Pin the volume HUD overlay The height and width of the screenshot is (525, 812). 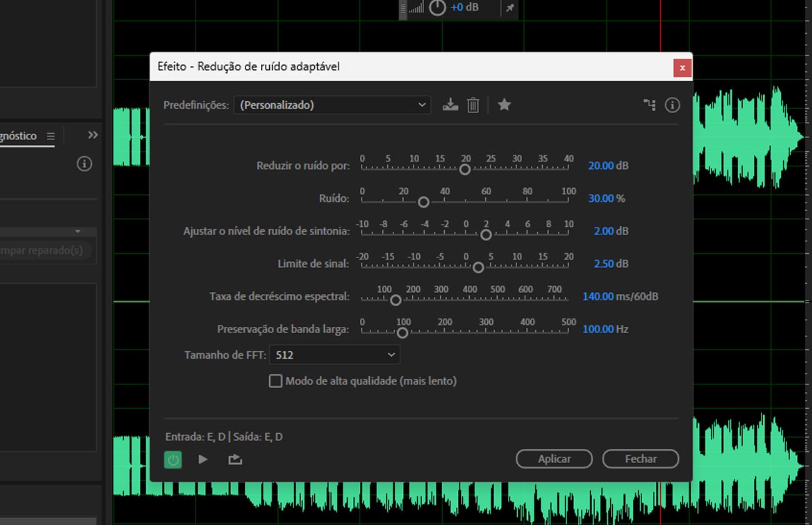pos(510,8)
